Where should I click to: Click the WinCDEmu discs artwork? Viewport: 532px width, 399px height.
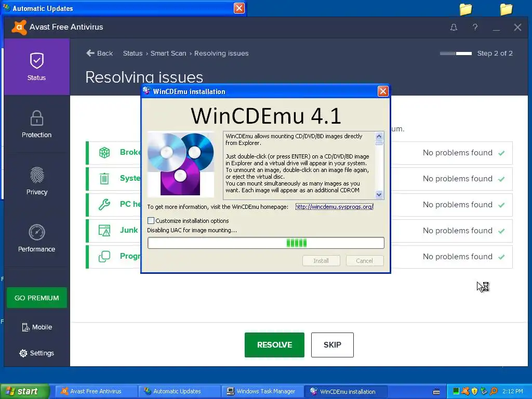pos(181,164)
